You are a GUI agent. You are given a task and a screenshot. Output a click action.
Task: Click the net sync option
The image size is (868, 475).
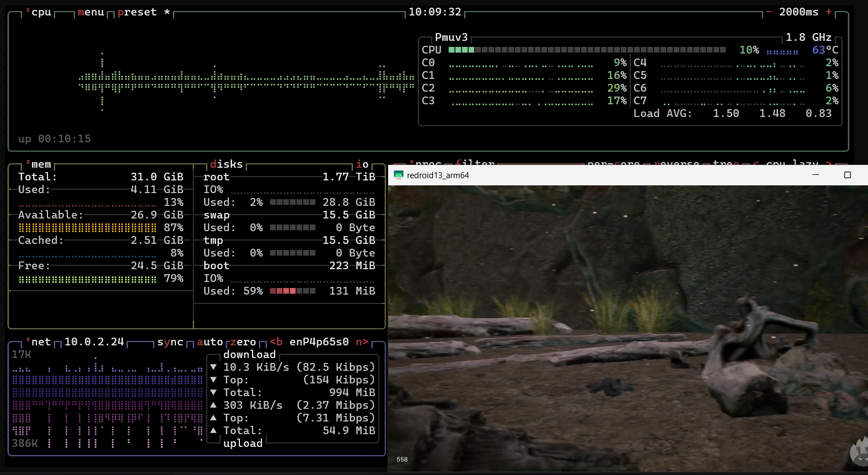point(170,342)
